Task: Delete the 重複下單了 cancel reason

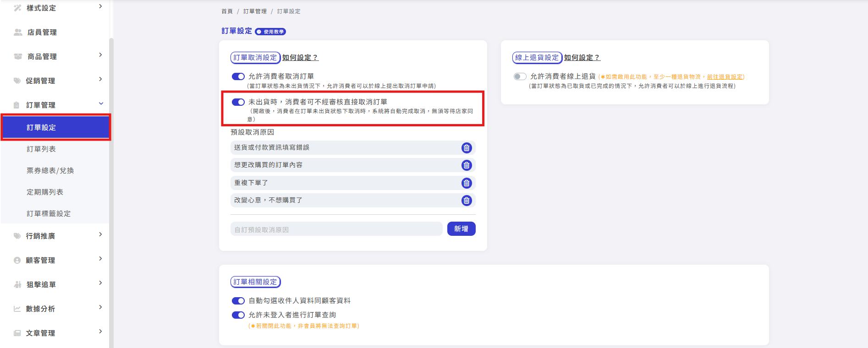Action: [466, 183]
